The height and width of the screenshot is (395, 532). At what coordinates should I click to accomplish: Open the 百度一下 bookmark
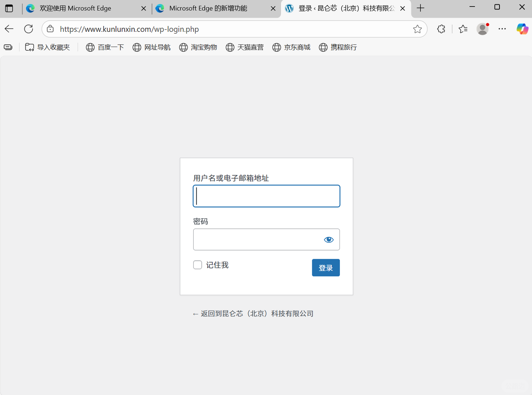pyautogui.click(x=105, y=47)
